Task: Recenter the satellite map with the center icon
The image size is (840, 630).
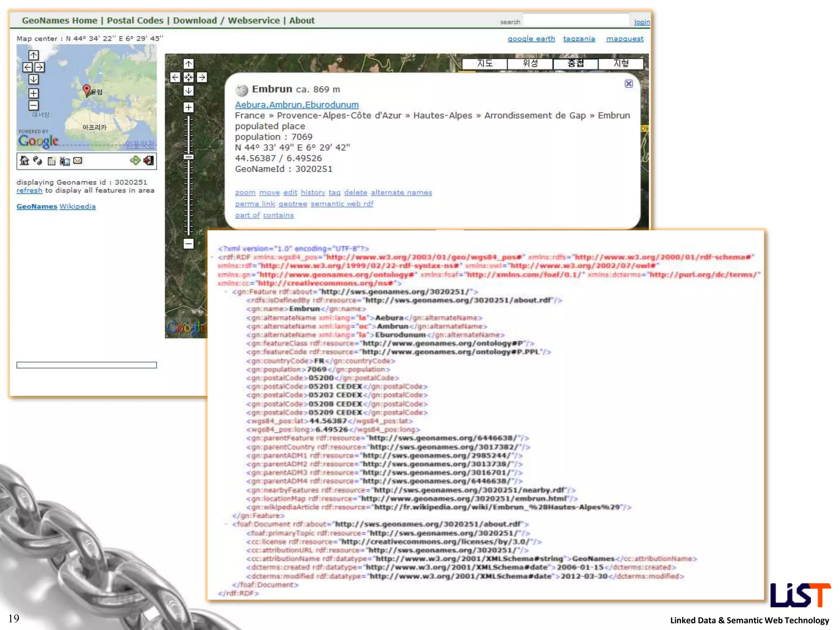Action: coord(189,77)
